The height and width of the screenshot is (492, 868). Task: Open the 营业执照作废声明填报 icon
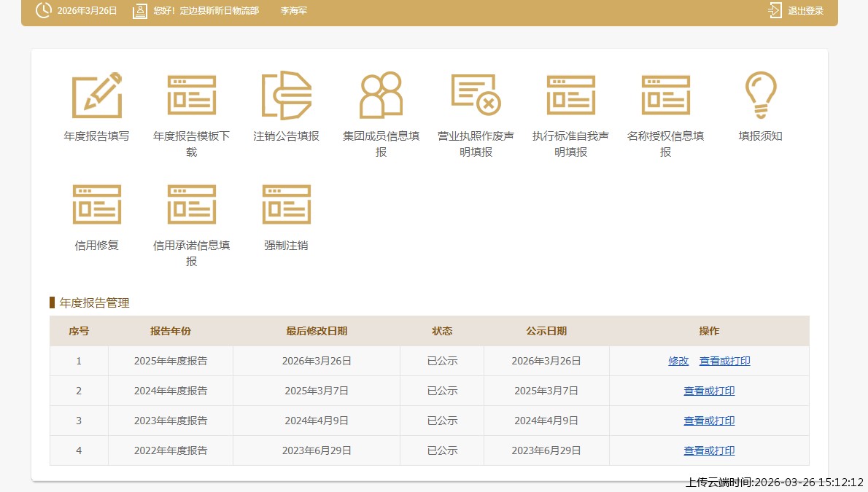pos(476,95)
